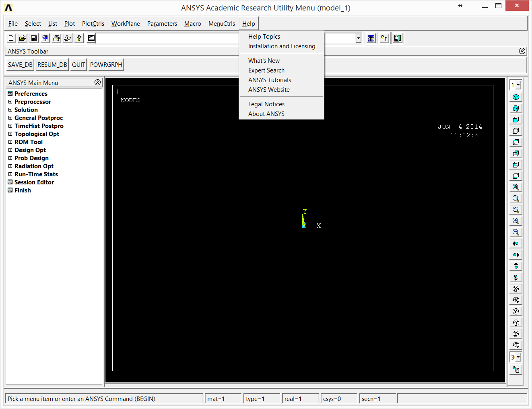Click the ANSYS Help question-mark icon
532x409 pixels.
79,38
